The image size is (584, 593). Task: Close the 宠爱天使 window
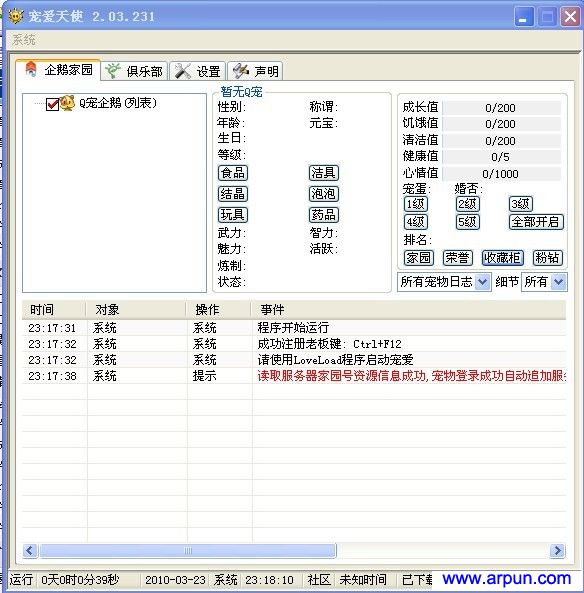tap(570, 17)
